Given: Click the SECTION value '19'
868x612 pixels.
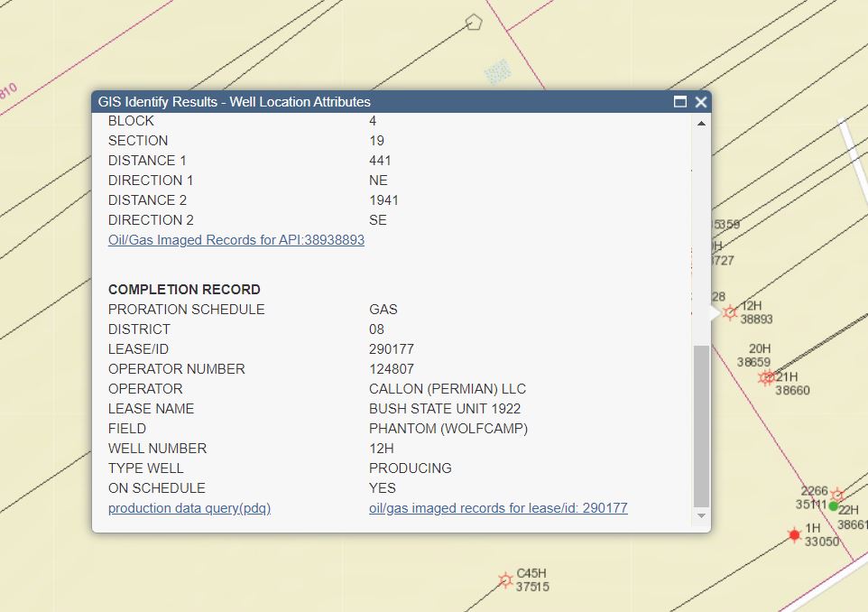Looking at the screenshot, I should coord(376,141).
